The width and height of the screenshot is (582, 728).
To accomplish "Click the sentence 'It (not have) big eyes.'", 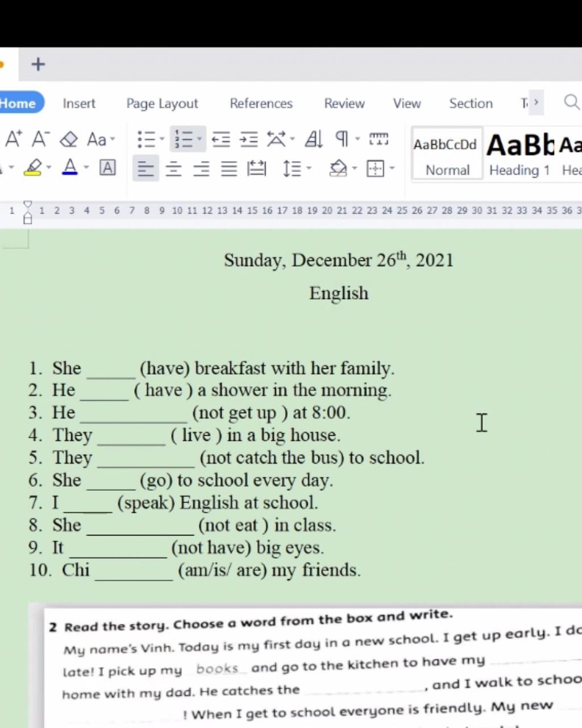I will (188, 548).
